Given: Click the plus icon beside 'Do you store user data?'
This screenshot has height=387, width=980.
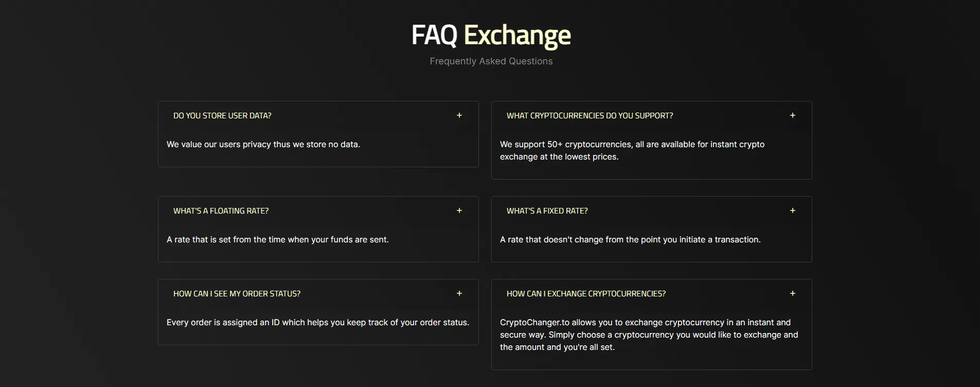Looking at the screenshot, I should coord(459,115).
